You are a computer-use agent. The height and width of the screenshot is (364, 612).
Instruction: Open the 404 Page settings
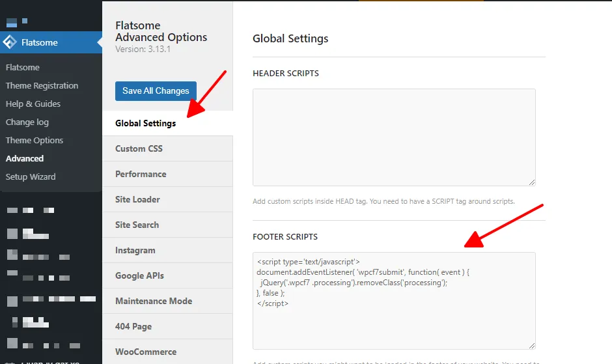[133, 326]
